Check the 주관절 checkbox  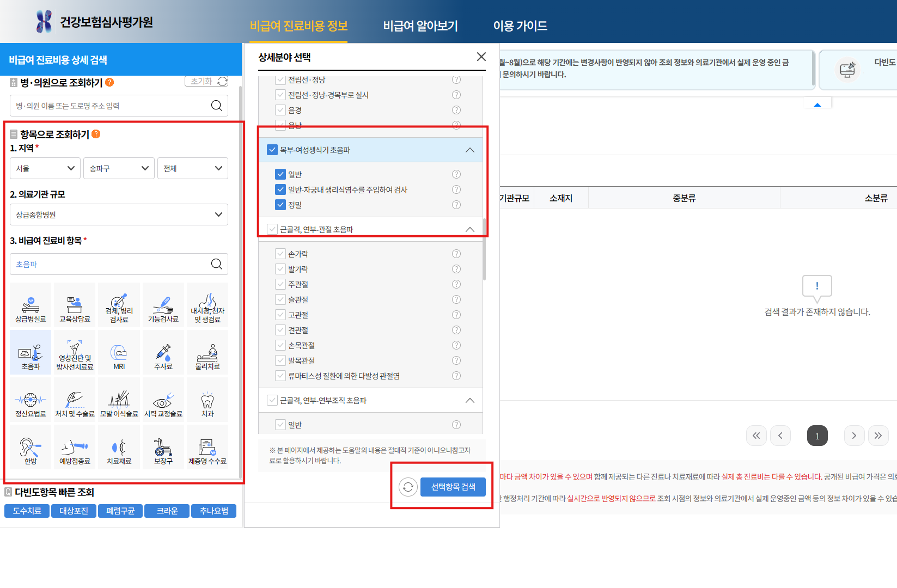(280, 284)
